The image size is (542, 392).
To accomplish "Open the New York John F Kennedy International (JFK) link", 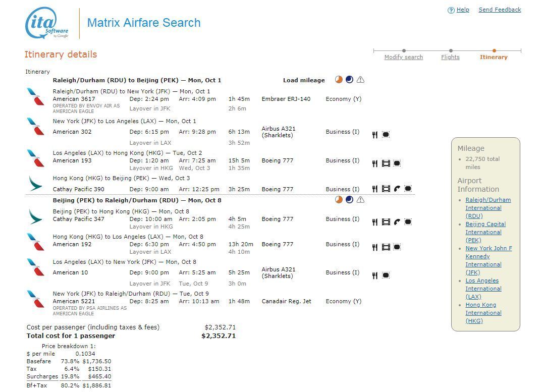I will point(489,260).
